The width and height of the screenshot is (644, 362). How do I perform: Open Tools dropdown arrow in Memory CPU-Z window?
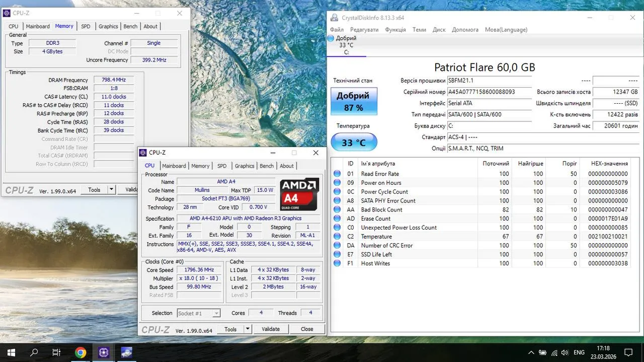(111, 190)
